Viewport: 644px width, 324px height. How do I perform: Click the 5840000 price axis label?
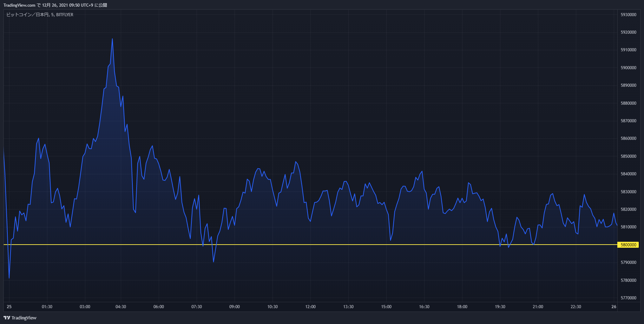pos(629,174)
